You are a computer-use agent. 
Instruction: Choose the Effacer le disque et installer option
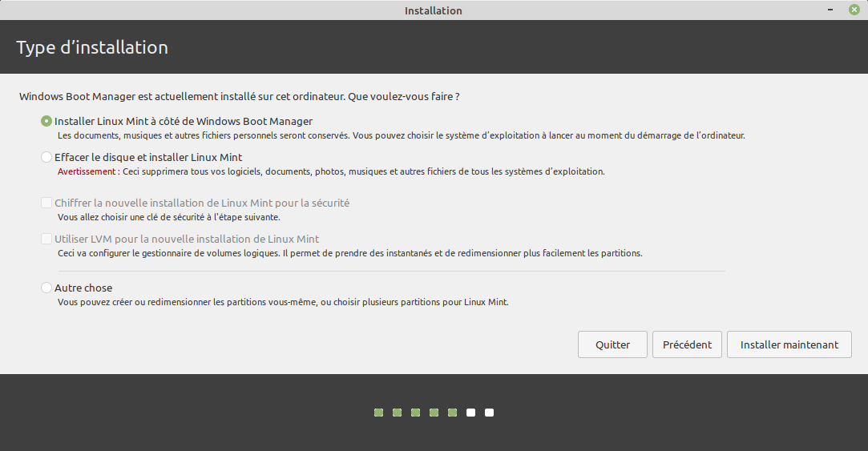(x=46, y=158)
